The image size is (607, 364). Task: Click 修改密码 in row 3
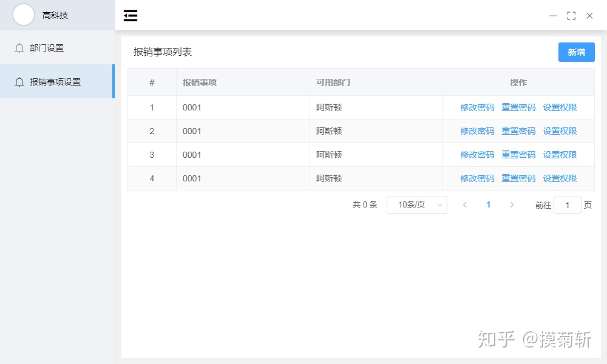tap(477, 154)
